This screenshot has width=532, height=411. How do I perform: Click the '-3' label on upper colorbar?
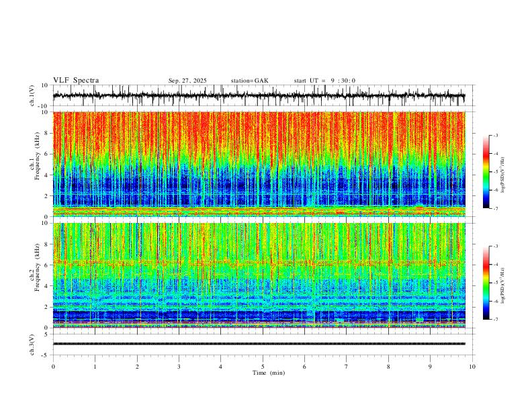click(496, 135)
